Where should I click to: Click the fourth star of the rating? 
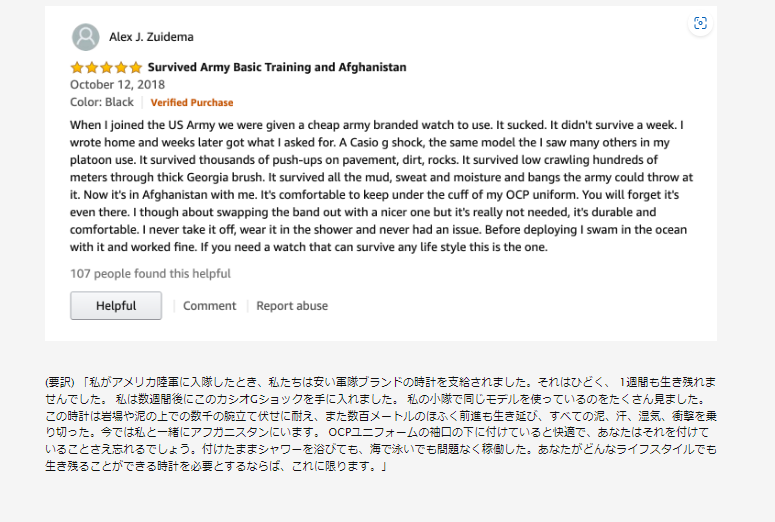[x=121, y=68]
